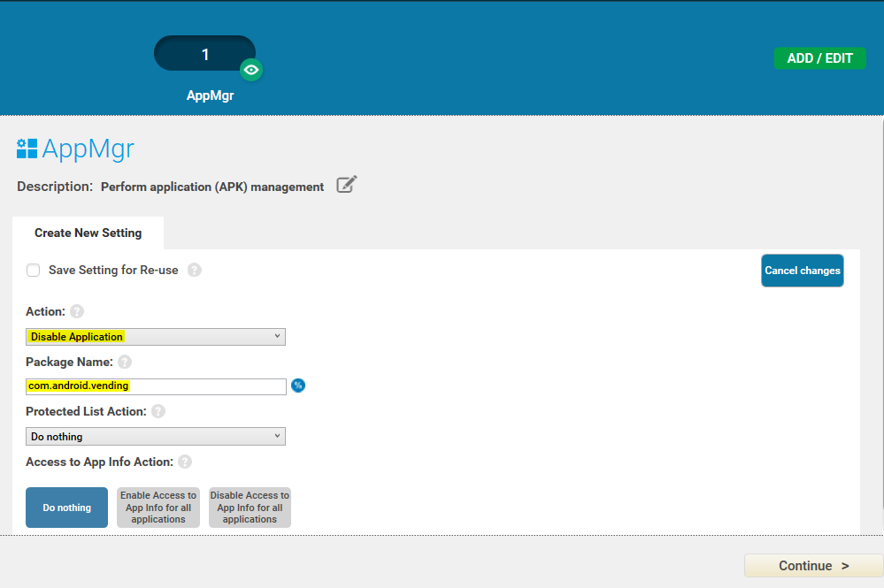Click blue variable icon next to package name field
This screenshot has width=884, height=588.
click(298, 386)
